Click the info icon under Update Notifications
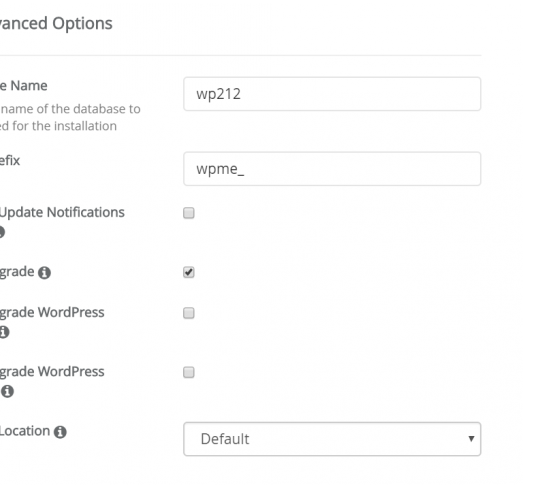 point(2,232)
